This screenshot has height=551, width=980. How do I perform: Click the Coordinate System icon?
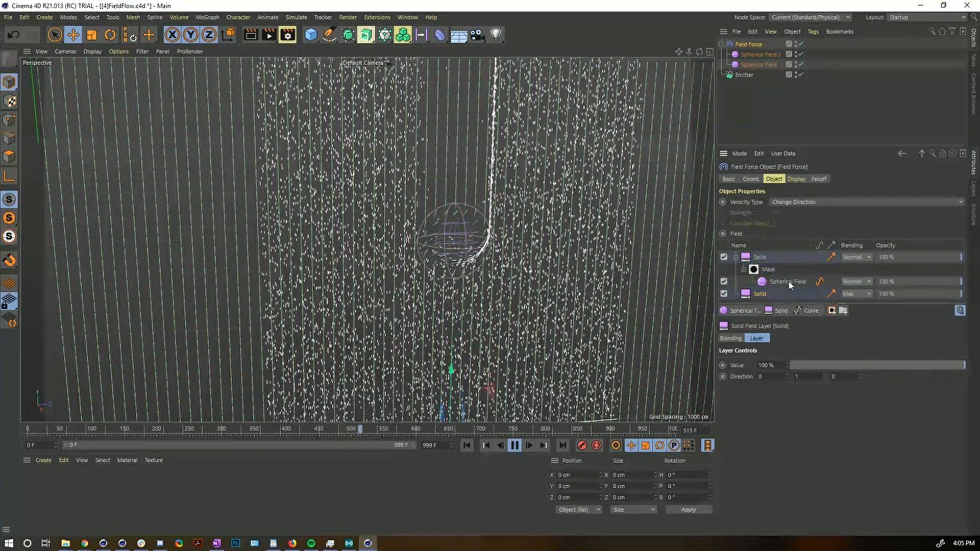[x=229, y=35]
